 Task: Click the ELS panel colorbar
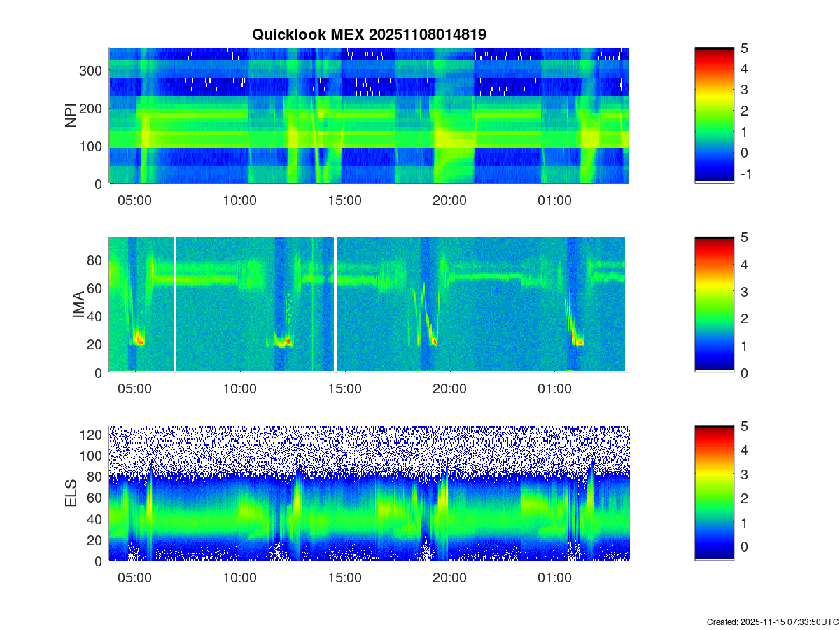(714, 492)
